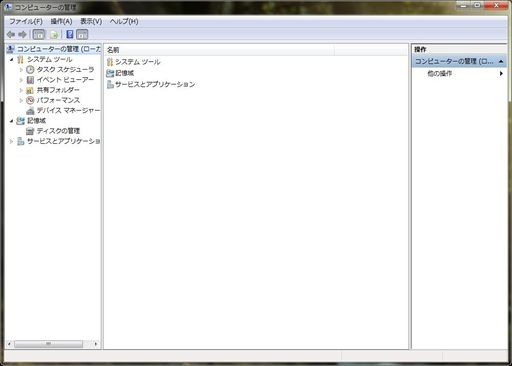Toggle the console tree show/hide toolbar icon
This screenshot has height=366, width=512.
[39, 34]
